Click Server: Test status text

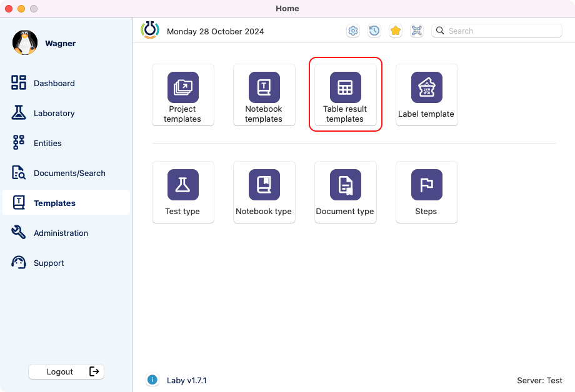point(539,380)
